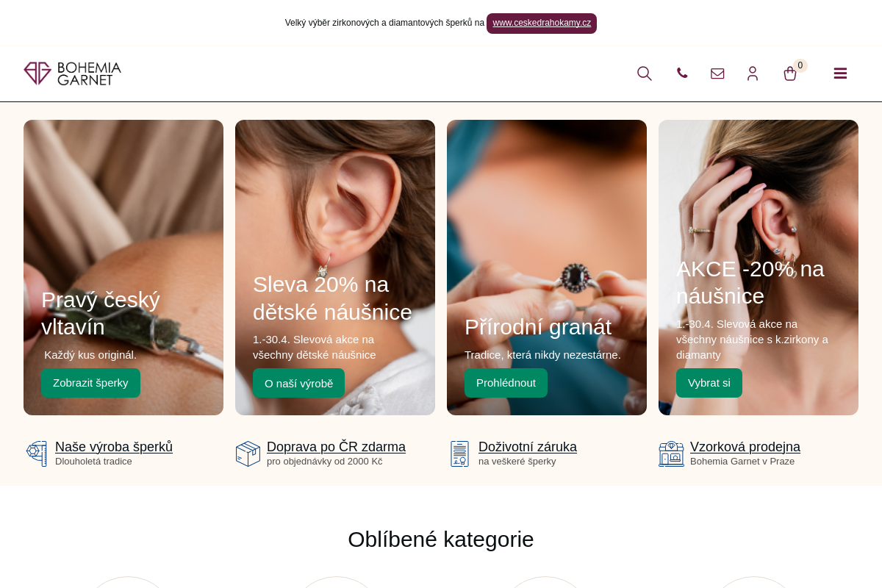Click the O naší výrobě button

[298, 383]
